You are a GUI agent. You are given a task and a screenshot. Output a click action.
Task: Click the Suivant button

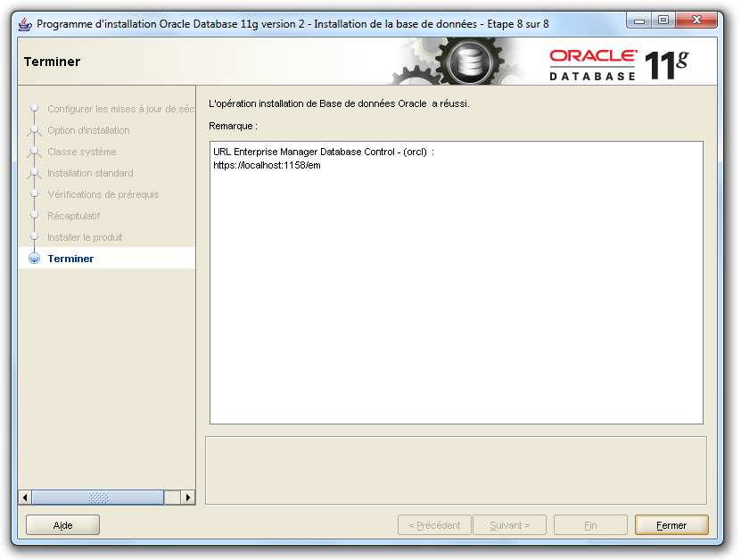tap(509, 525)
